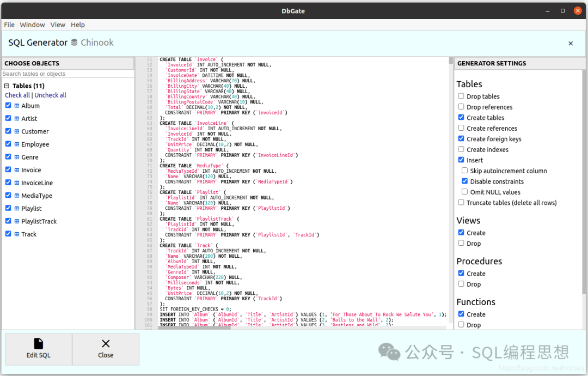Open the File menu
Screen dimensions: 588x376
[x=9, y=25]
